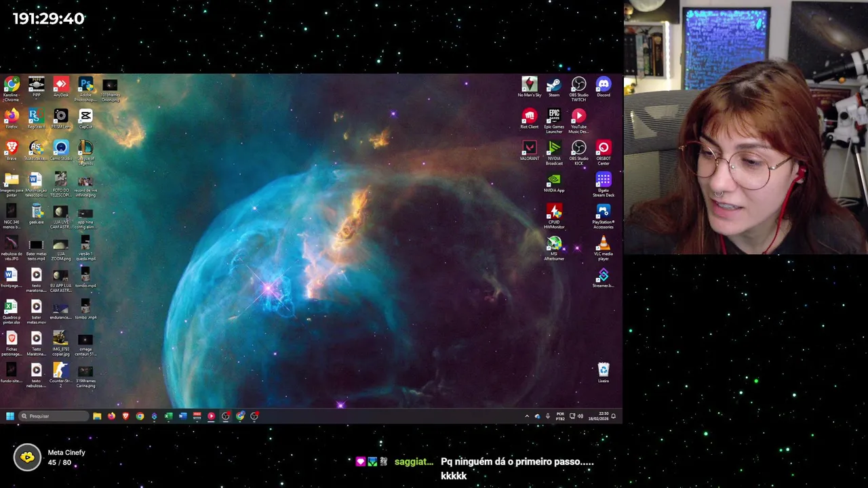Open OBS Studio TWITCH shortcut

(x=578, y=89)
